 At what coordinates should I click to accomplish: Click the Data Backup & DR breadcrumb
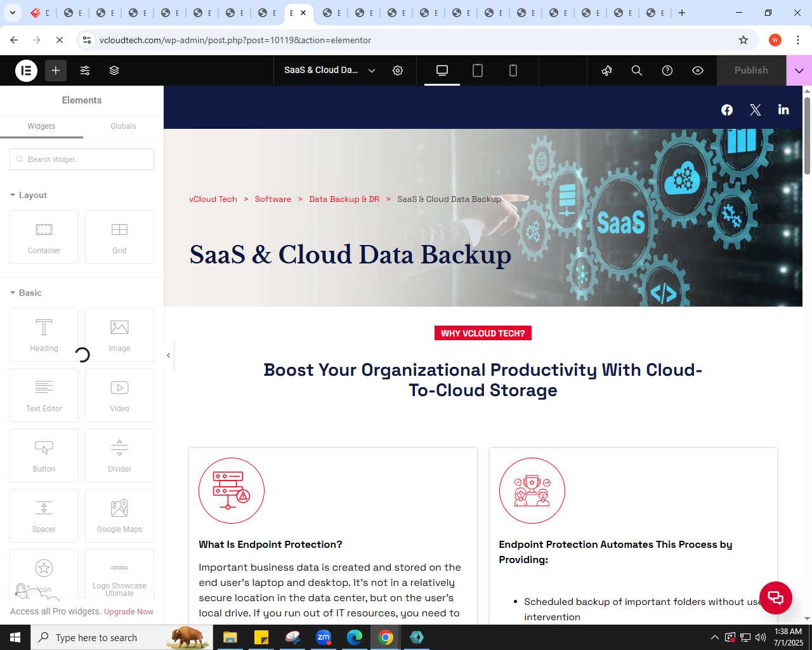(344, 199)
